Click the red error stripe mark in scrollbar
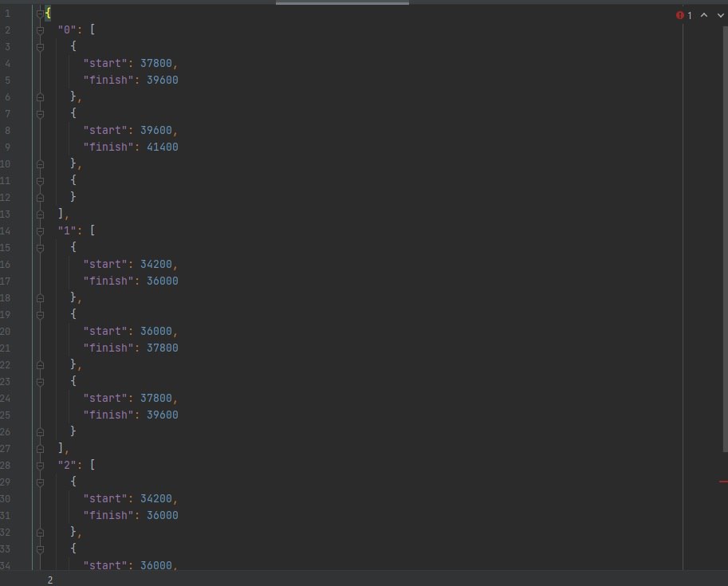The width and height of the screenshot is (728, 586). click(x=723, y=482)
